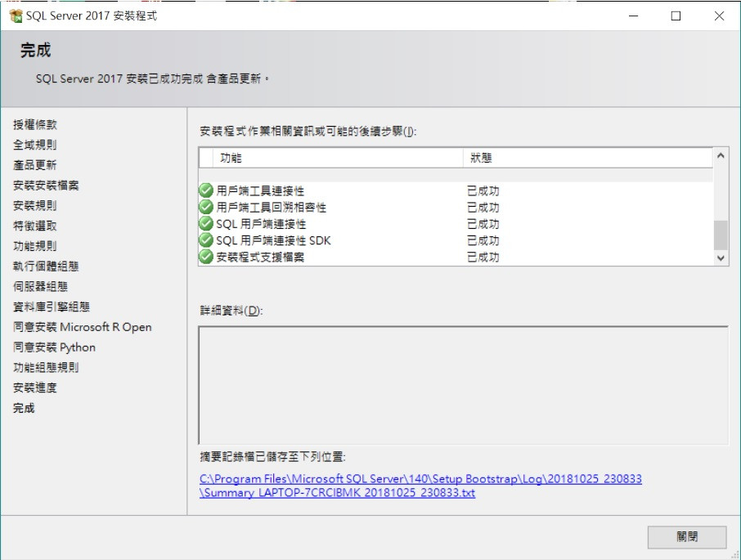Viewport: 741px width, 560px height.
Task: Click the scroll up arrow of the feature list
Action: [x=721, y=155]
